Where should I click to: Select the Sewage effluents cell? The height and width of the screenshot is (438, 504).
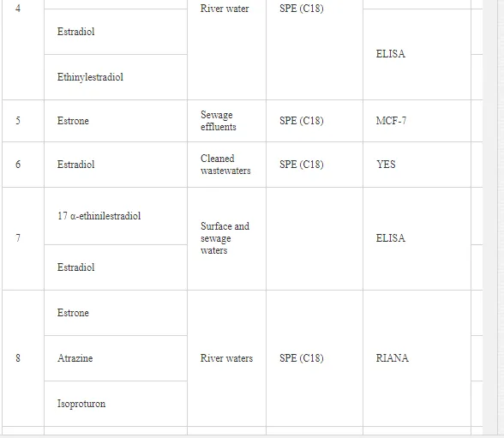point(226,121)
